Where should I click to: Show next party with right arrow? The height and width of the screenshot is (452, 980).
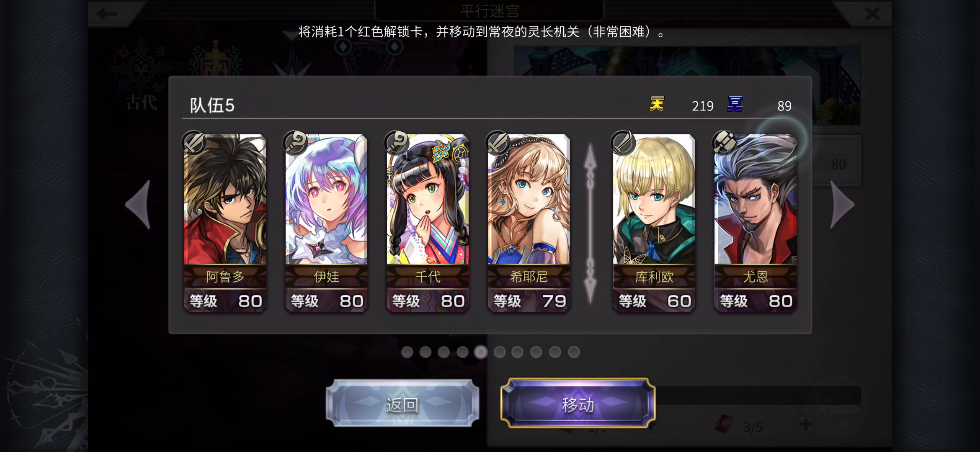tap(842, 205)
